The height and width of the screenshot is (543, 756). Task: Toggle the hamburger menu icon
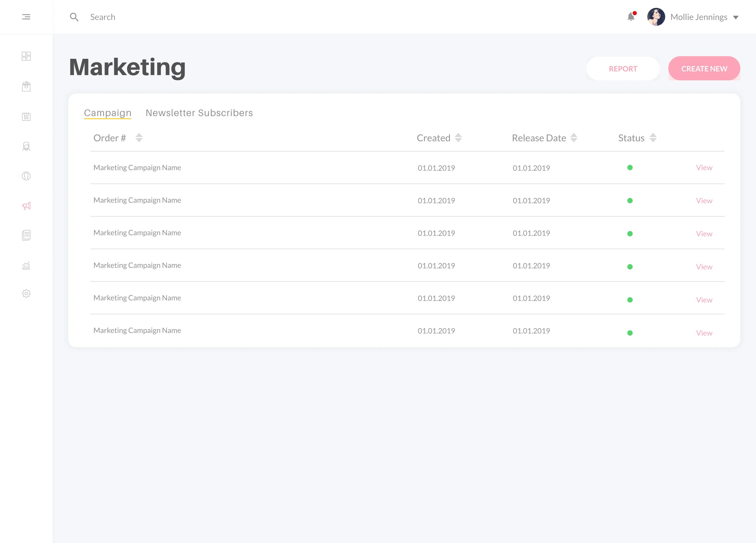click(26, 17)
